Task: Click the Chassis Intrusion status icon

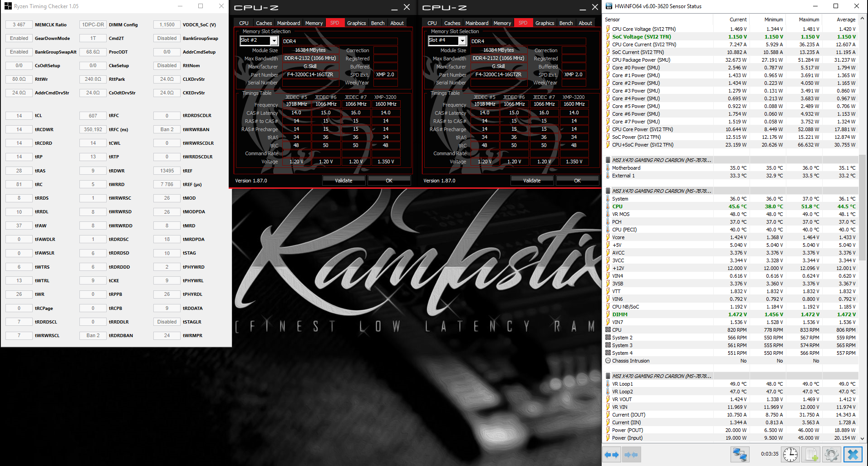Action: click(608, 361)
